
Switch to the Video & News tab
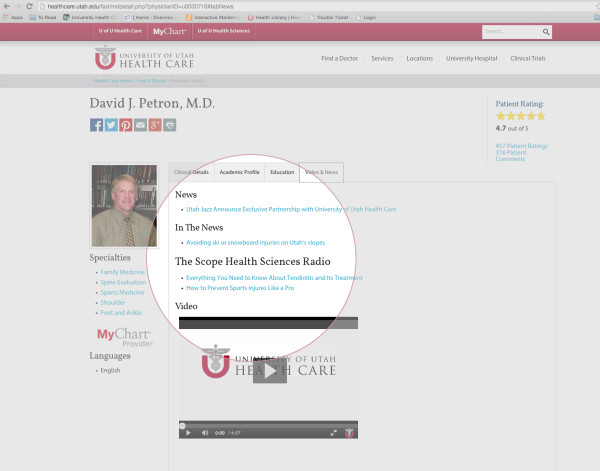tap(321, 172)
